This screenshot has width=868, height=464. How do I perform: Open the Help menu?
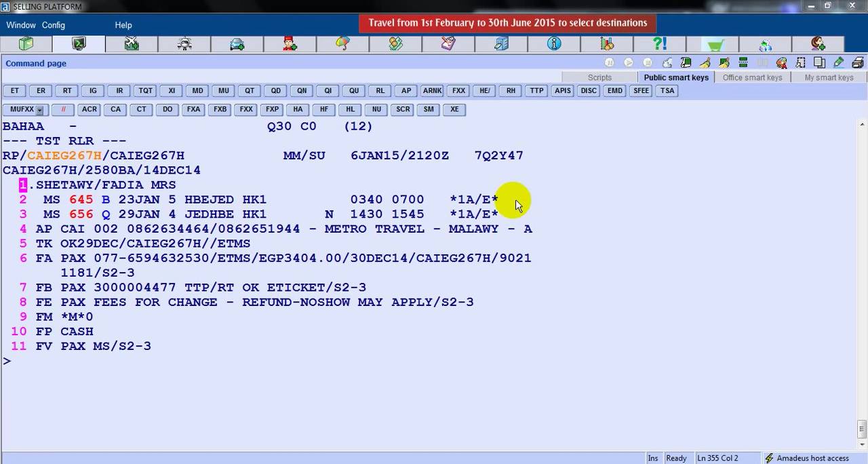(123, 25)
